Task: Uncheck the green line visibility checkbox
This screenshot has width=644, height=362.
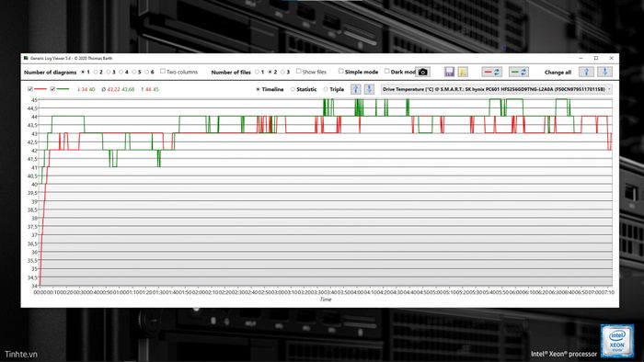Action: [x=52, y=89]
